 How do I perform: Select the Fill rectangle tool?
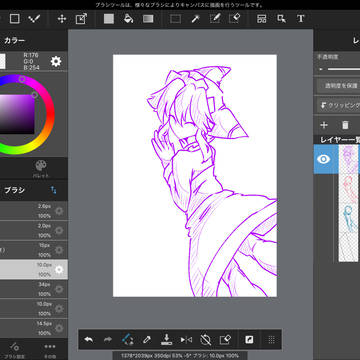[109, 19]
